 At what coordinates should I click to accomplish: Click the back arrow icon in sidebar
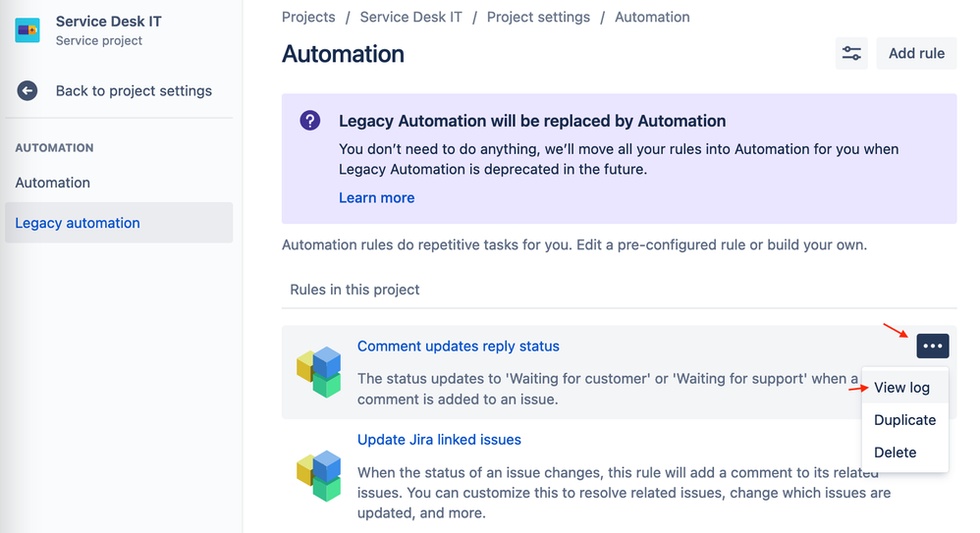click(27, 90)
